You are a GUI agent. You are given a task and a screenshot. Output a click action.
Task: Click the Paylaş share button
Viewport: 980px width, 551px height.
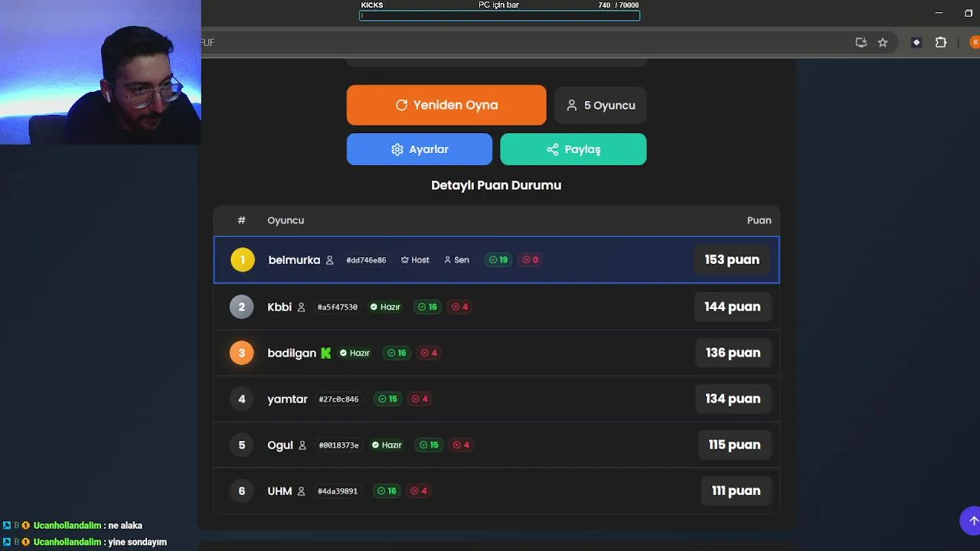click(573, 149)
